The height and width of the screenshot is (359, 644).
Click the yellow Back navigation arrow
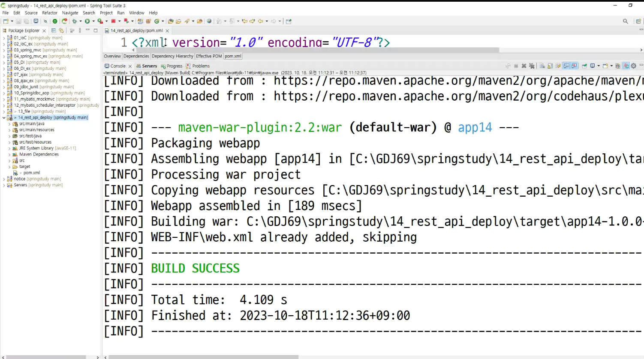(x=260, y=21)
